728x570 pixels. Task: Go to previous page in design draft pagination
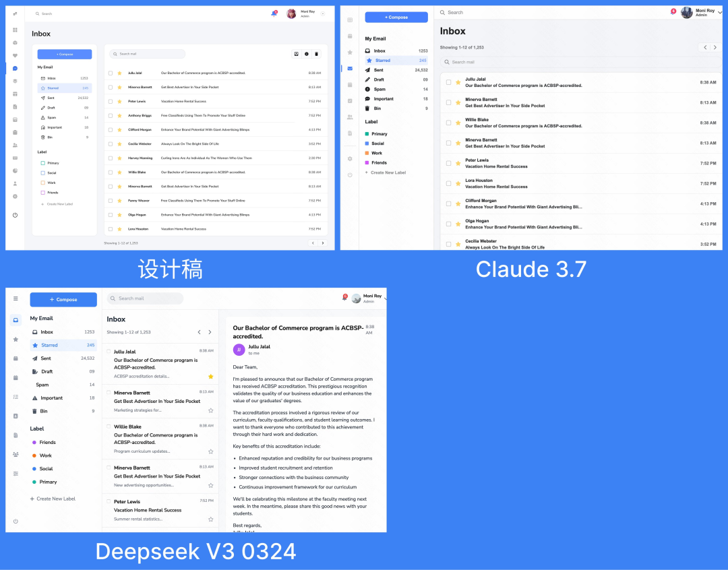tap(313, 243)
